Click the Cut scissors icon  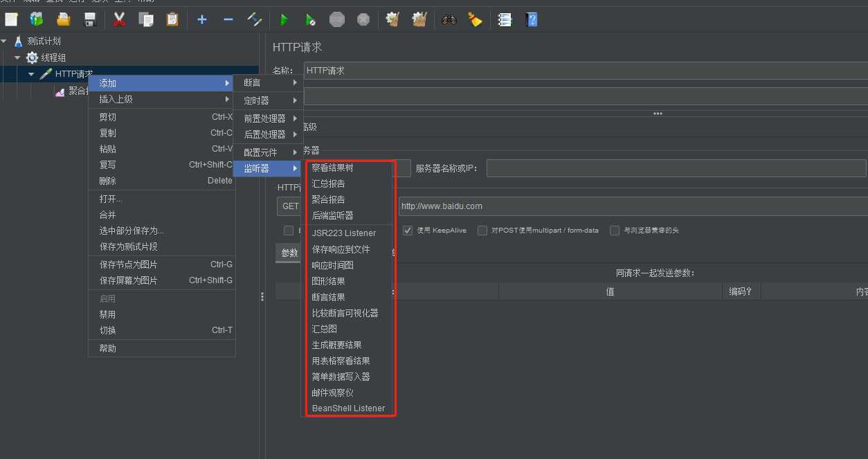pyautogui.click(x=119, y=19)
